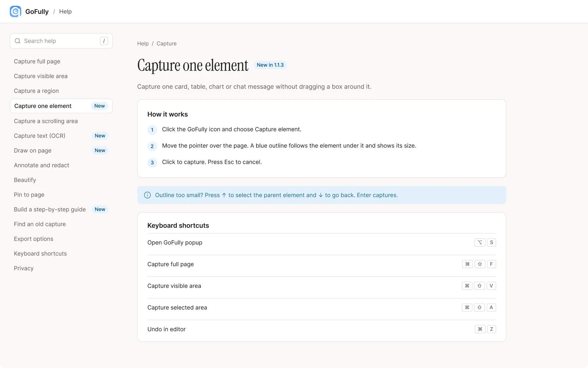Click the step 1 number badge
The image size is (588, 368).
pyautogui.click(x=152, y=130)
